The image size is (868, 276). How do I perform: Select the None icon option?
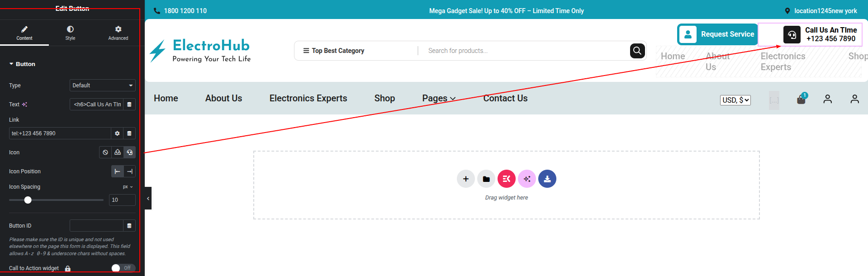pos(105,152)
